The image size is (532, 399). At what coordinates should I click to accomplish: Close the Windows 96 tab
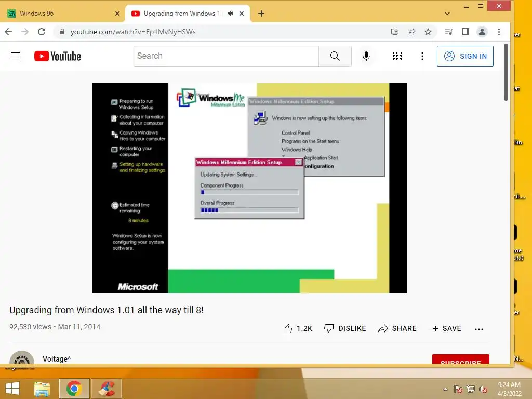117,14
